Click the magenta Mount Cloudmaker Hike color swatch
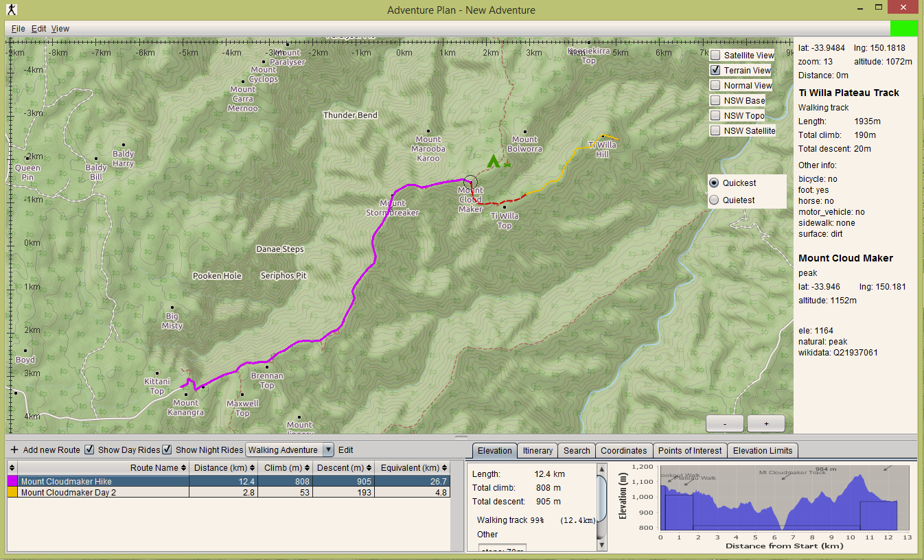Image resolution: width=924 pixels, height=560 pixels. coord(12,482)
